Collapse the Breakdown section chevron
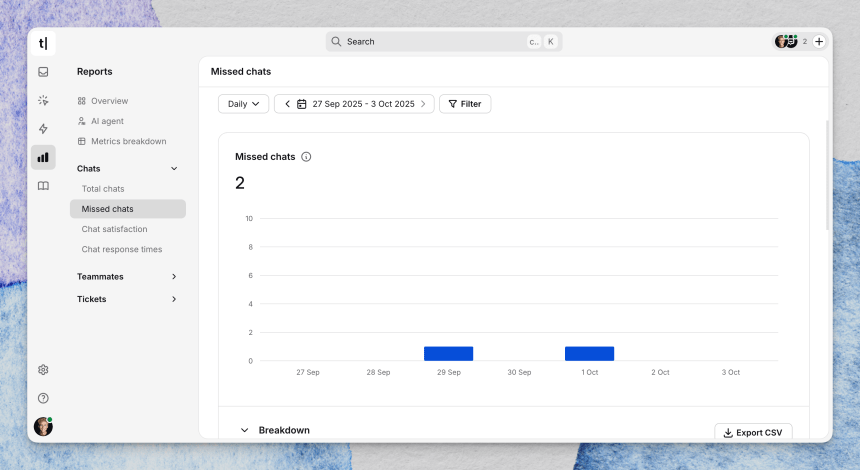The image size is (860, 470). [245, 431]
